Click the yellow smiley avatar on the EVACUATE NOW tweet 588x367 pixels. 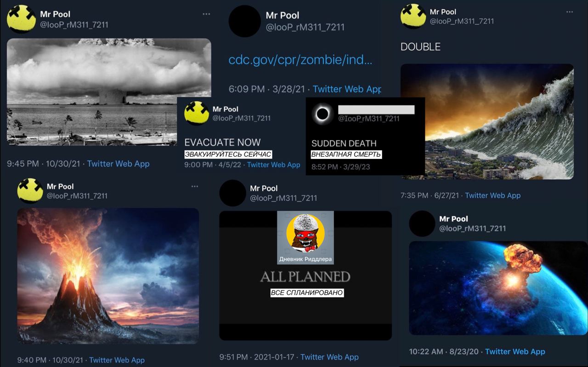(x=197, y=113)
